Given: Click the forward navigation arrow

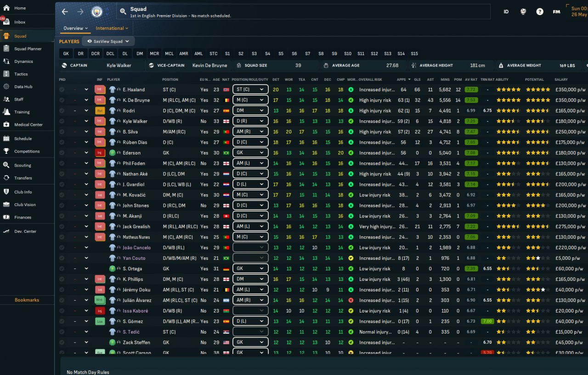Looking at the screenshot, I should (x=80, y=12).
